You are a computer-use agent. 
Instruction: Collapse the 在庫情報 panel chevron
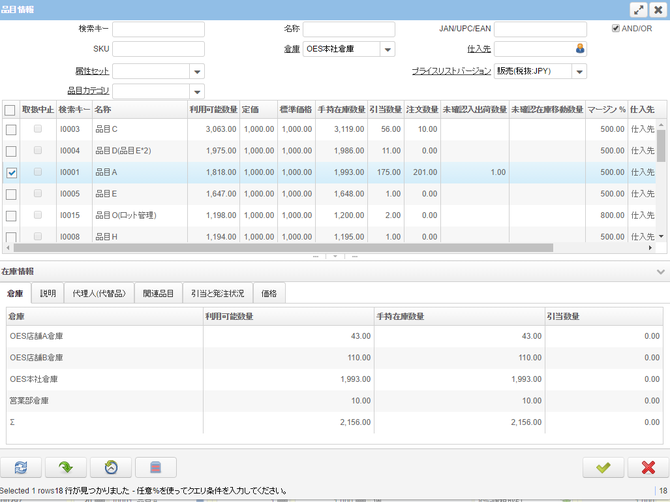661,272
